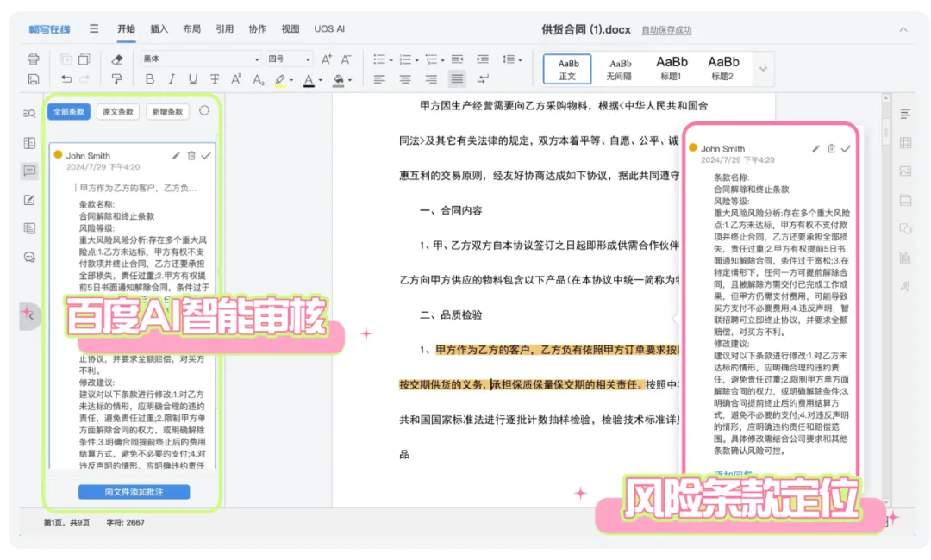Click the paint bucket shading button
The image size is (931, 560).
pos(338,80)
